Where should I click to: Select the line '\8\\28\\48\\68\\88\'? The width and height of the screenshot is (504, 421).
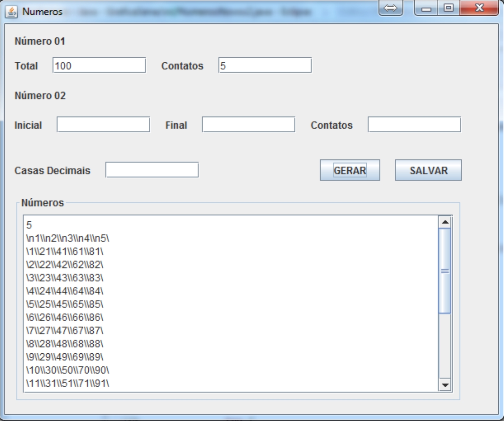65,344
